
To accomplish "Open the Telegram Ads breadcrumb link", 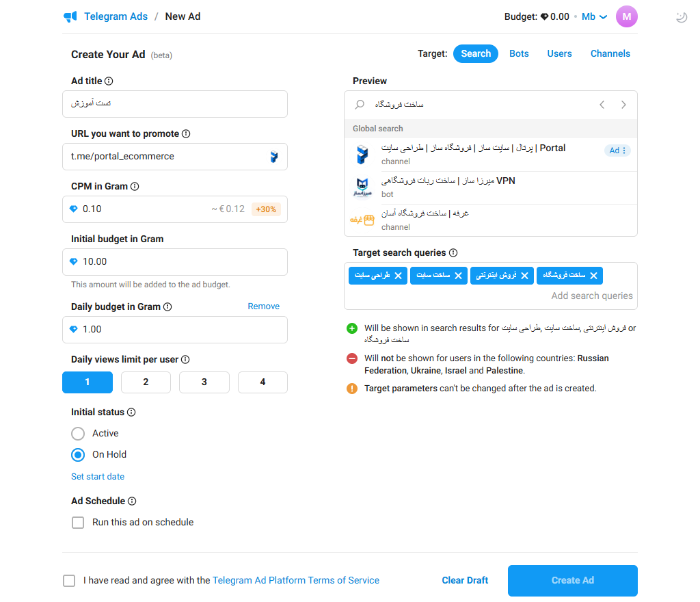I will (116, 16).
